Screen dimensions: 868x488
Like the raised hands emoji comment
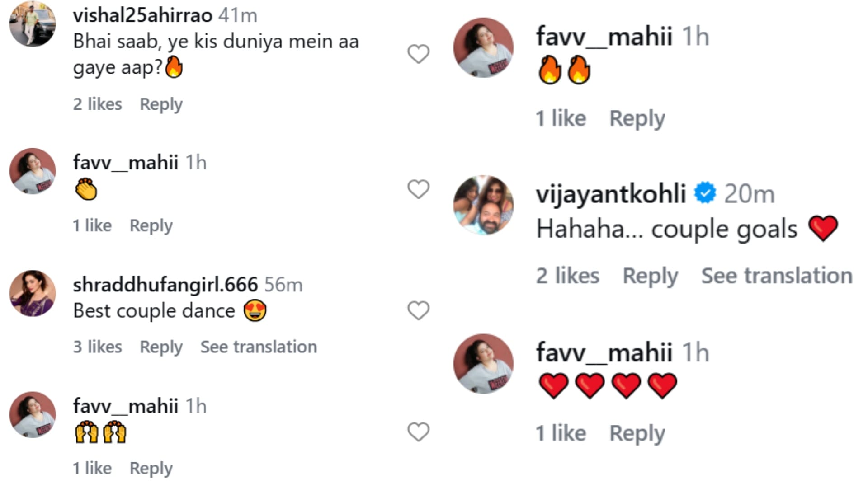tap(418, 432)
